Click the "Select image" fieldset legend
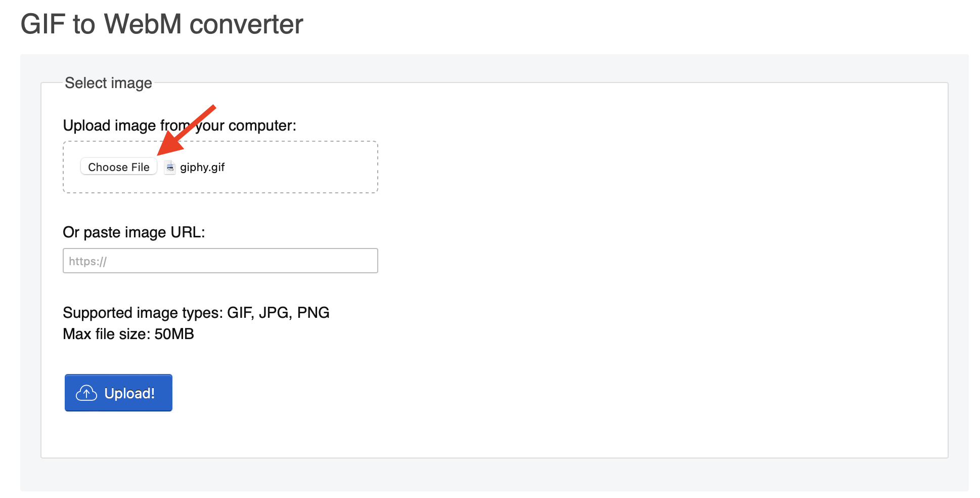Screen dimensions: 980x498 click(x=108, y=83)
